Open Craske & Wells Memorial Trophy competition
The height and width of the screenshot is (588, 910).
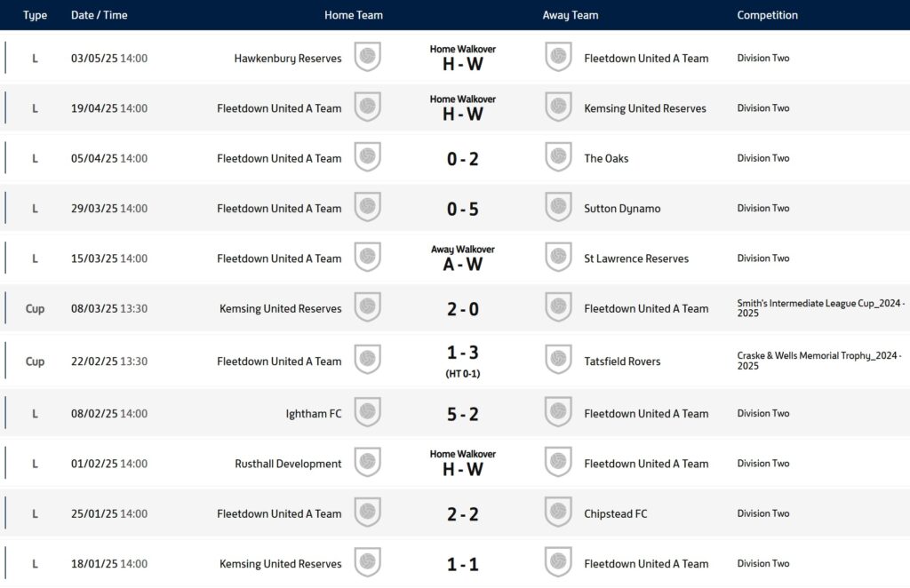(818, 361)
